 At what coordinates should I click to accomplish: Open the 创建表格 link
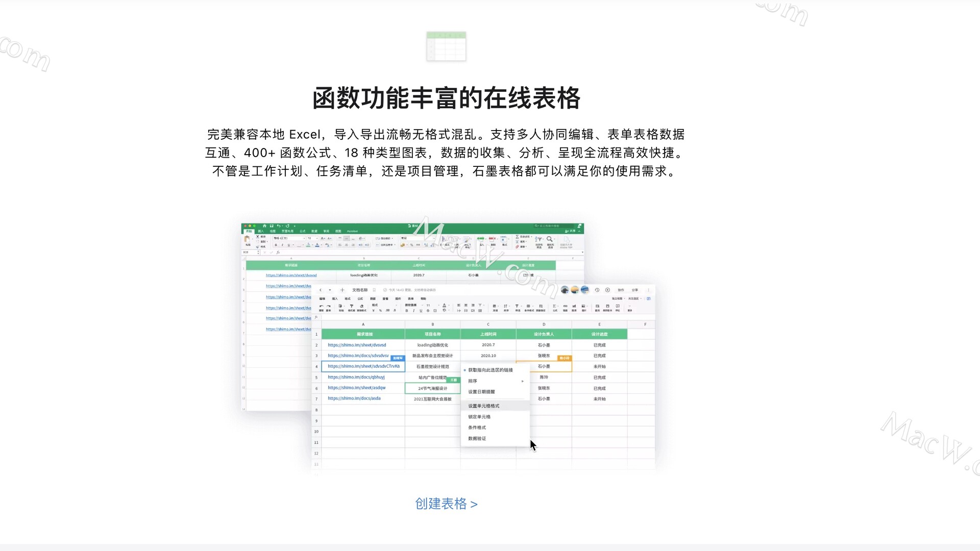(x=446, y=504)
